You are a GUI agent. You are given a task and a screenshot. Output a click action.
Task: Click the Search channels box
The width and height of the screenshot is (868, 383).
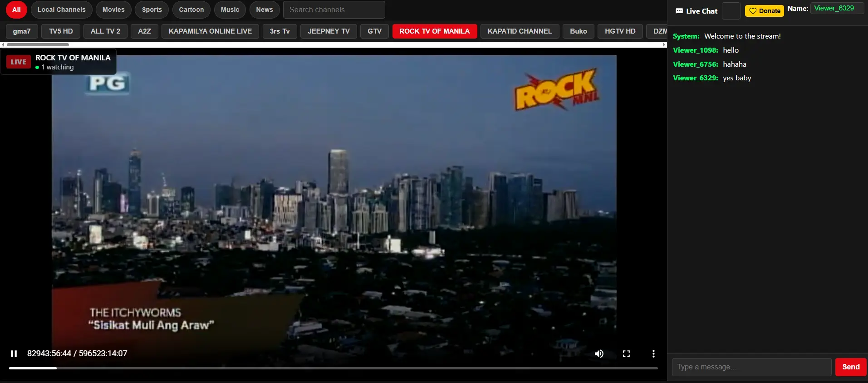334,10
